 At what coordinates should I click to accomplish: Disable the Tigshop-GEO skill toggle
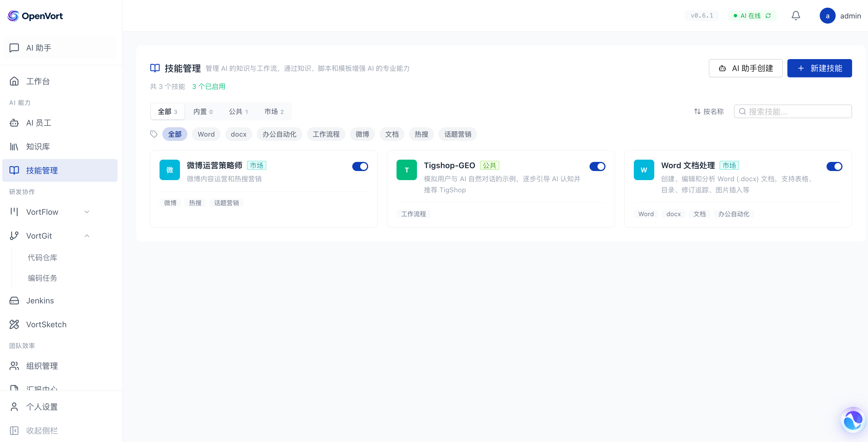pyautogui.click(x=597, y=166)
